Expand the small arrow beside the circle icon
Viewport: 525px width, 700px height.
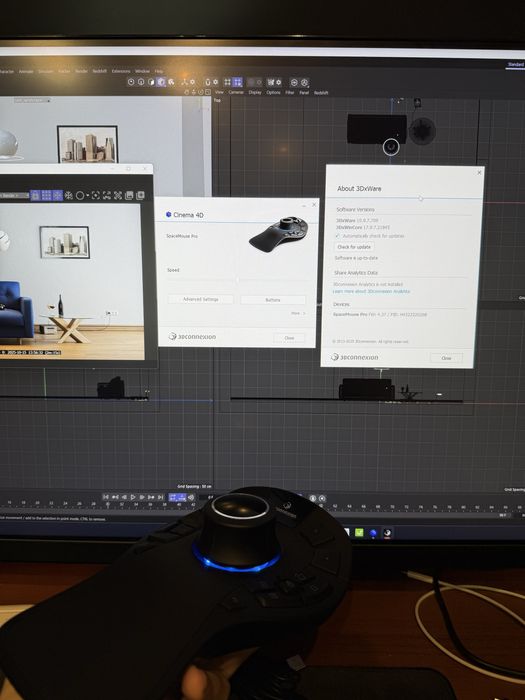pos(88,196)
